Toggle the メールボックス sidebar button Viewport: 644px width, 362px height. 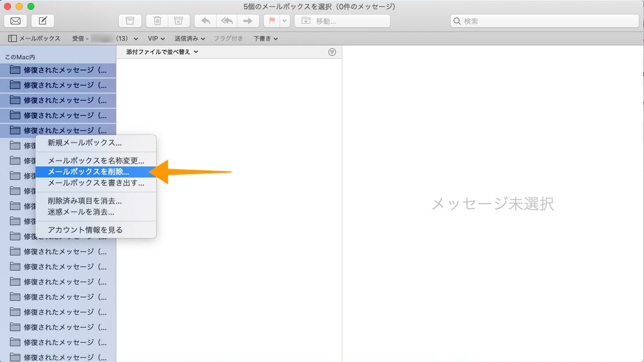click(x=34, y=38)
